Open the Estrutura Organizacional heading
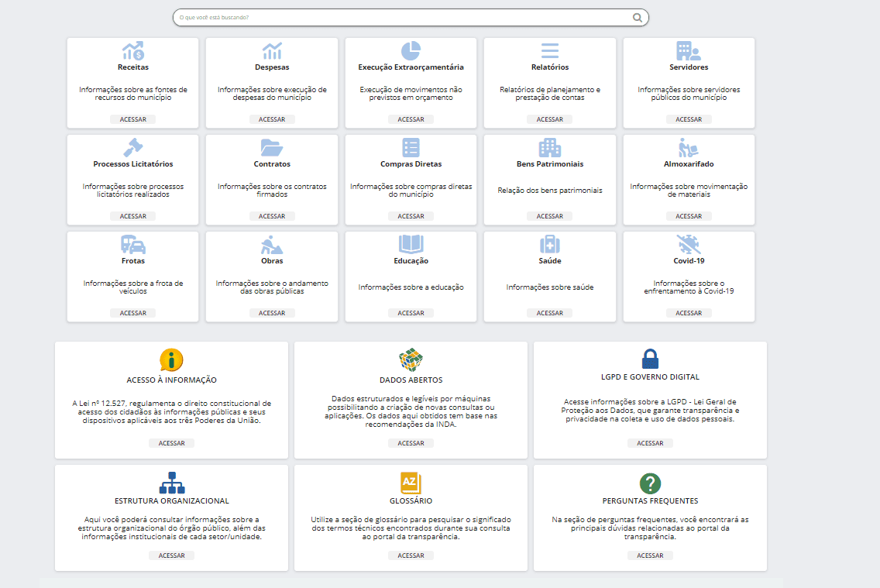This screenshot has height=588, width=880. pos(171,501)
